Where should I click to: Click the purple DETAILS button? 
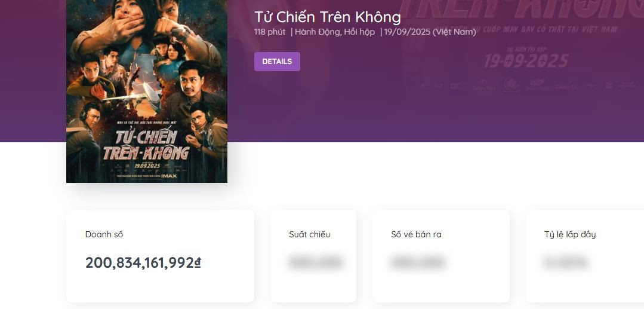[x=277, y=62]
